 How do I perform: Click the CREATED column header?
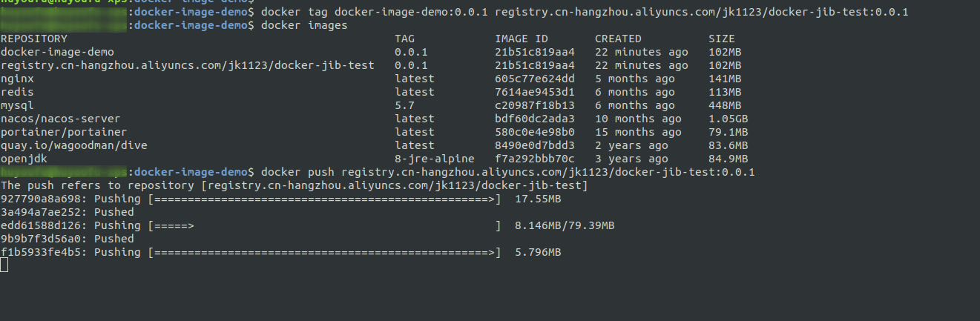619,39
